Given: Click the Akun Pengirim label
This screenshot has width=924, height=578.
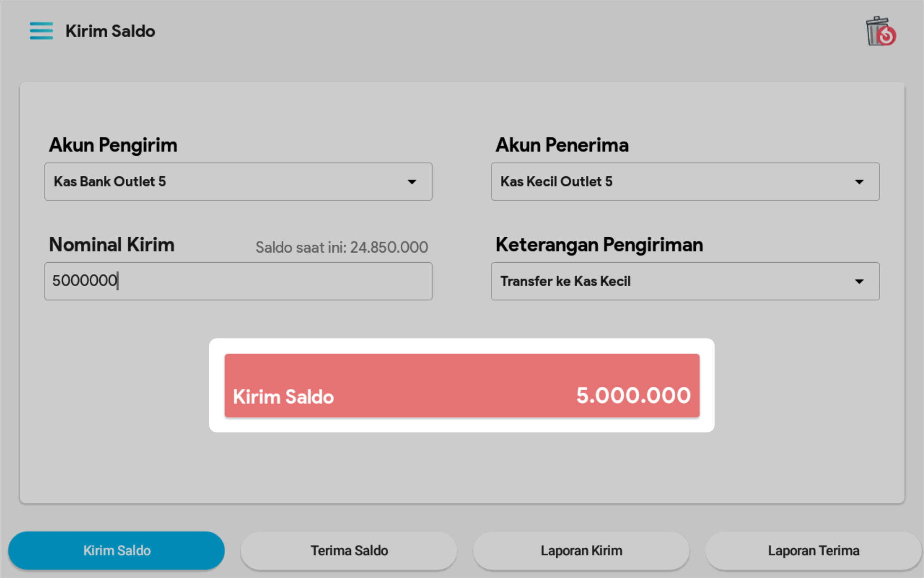Looking at the screenshot, I should coord(113,145).
